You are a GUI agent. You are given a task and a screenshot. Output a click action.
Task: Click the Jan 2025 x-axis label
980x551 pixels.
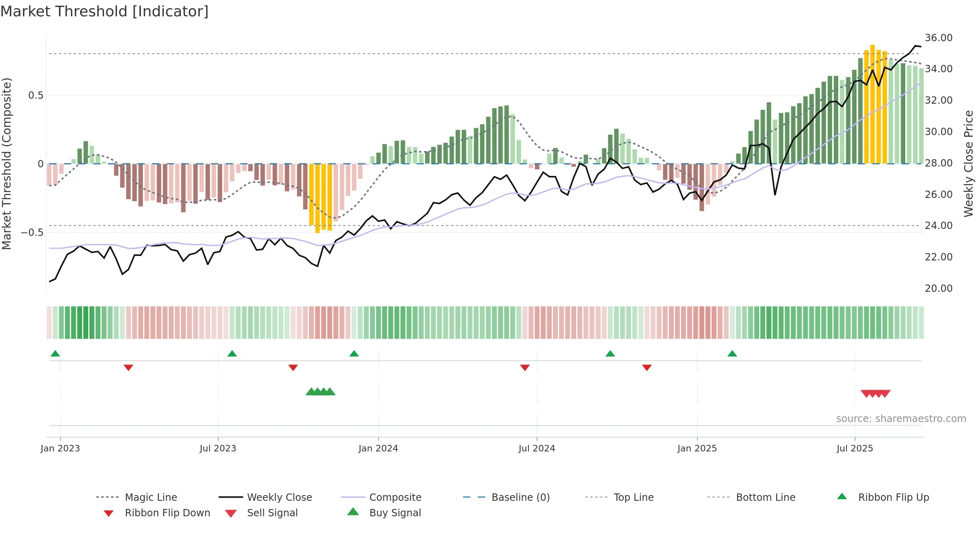pos(697,448)
